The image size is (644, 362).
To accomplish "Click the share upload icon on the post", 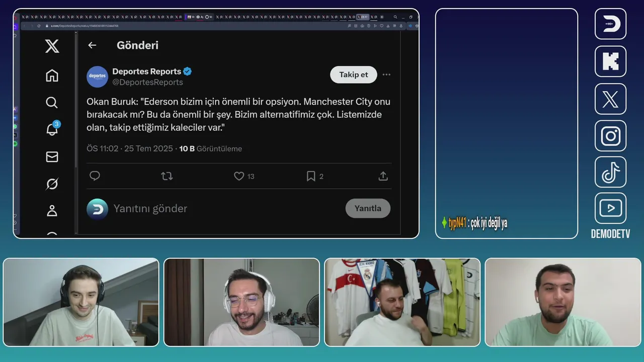I will 383,176.
